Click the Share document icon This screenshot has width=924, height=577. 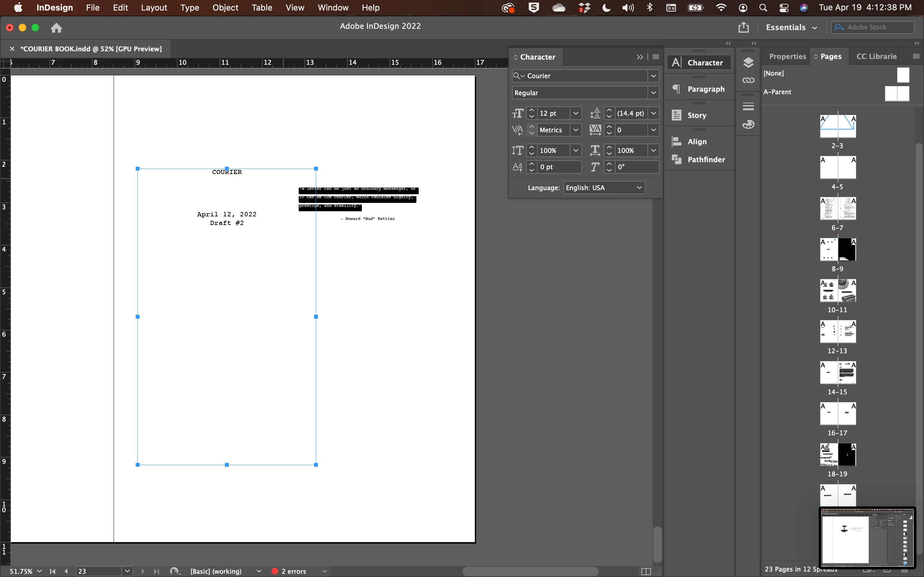743,27
